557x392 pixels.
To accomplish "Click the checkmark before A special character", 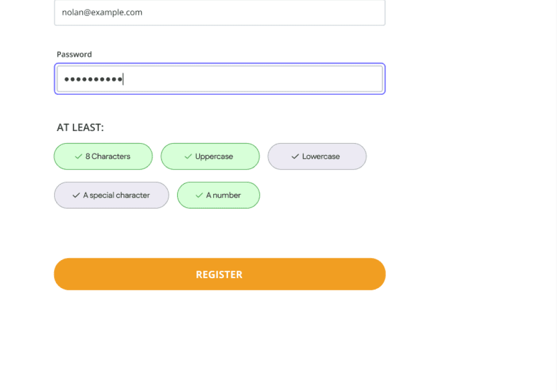I will pos(76,195).
